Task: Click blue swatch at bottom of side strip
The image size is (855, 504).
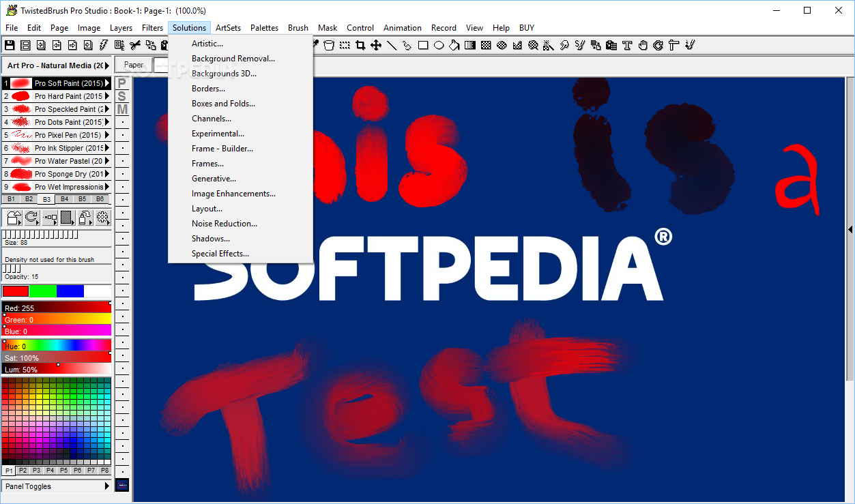Action: (122, 486)
